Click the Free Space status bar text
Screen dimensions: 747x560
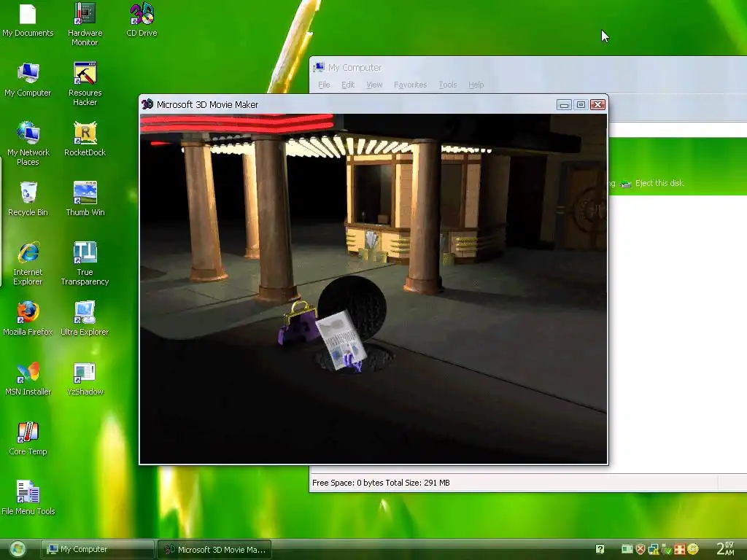381,483
